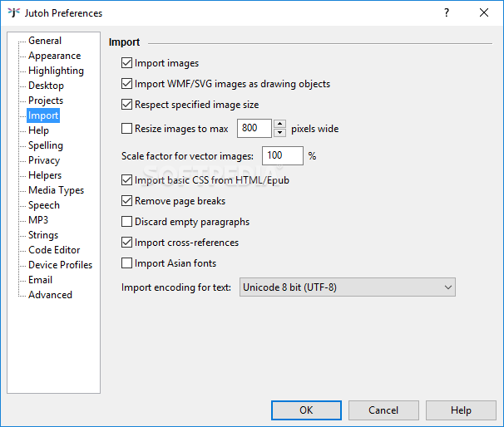This screenshot has width=504, height=427.
Task: Open the Import encoding for text dropdown
Action: click(x=347, y=287)
